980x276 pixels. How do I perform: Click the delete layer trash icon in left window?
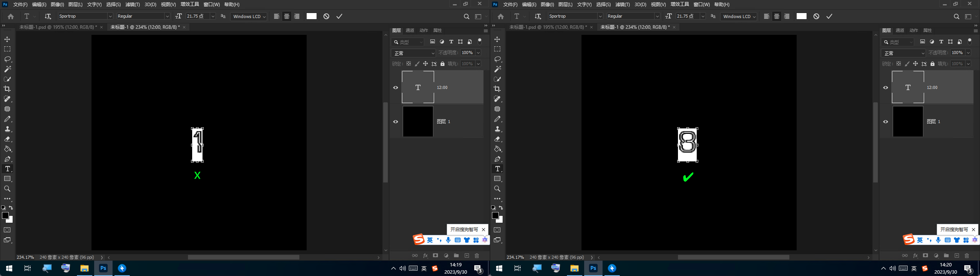click(477, 256)
